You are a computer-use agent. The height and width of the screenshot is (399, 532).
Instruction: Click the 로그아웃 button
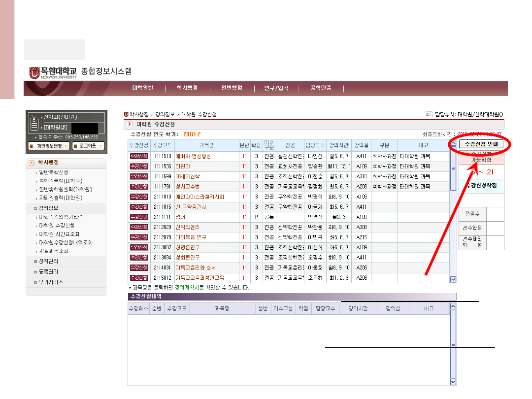point(88,146)
